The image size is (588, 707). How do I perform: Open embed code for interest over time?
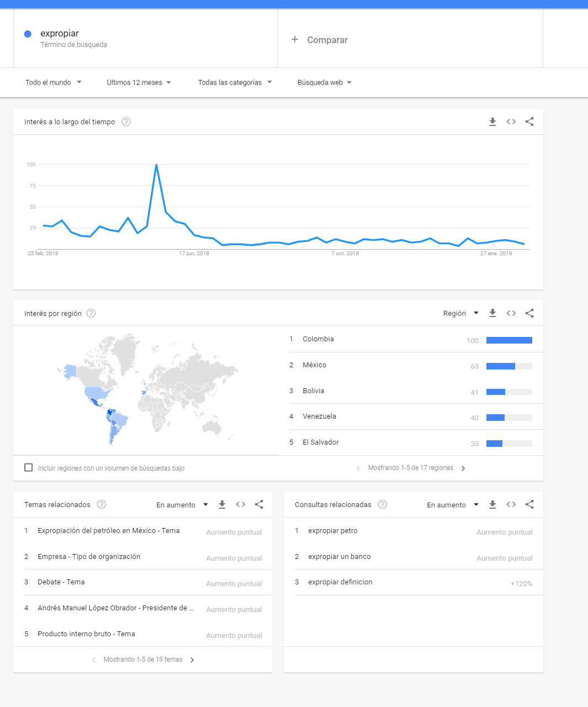point(511,122)
